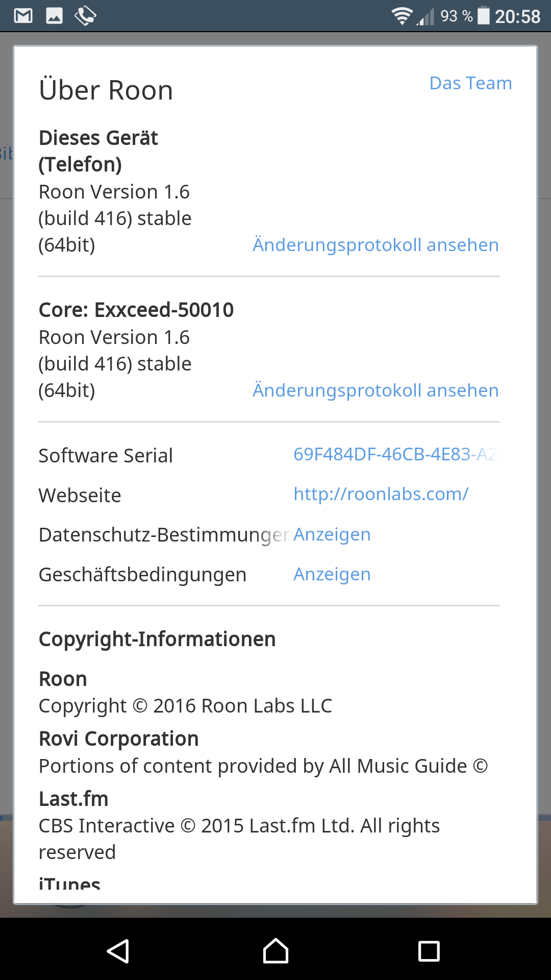The height and width of the screenshot is (980, 551).
Task: Open the roonlabs.com website link
Action: tap(381, 494)
